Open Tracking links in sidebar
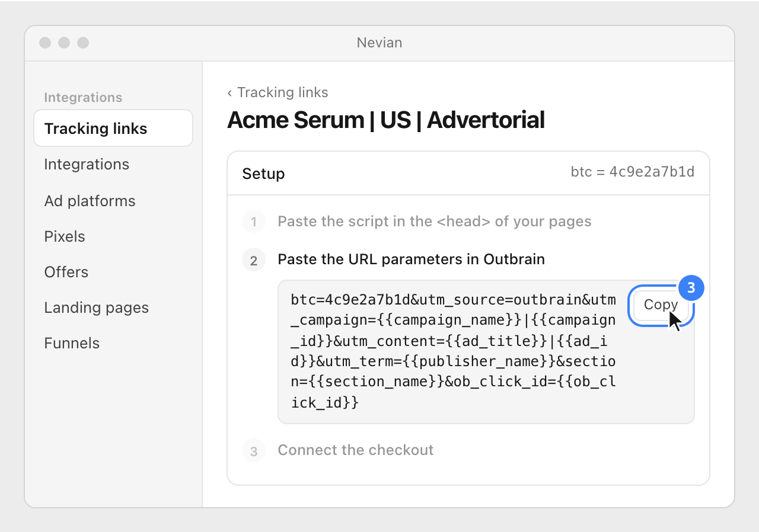759x532 pixels. [x=113, y=129]
